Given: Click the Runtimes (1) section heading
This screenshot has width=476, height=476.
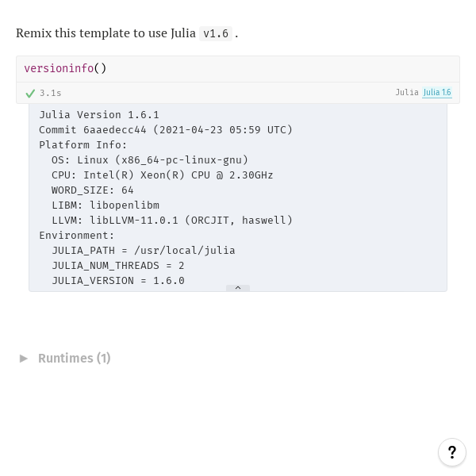Looking at the screenshot, I should (74, 359).
